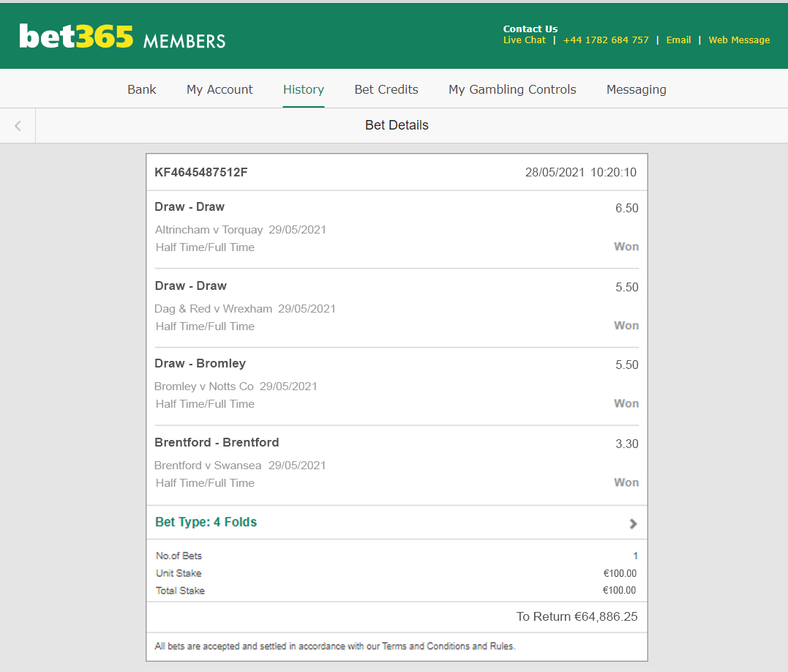Expand the Bet Type: 4 Folds chevron
Viewport: 788px width, 672px height.
[633, 523]
